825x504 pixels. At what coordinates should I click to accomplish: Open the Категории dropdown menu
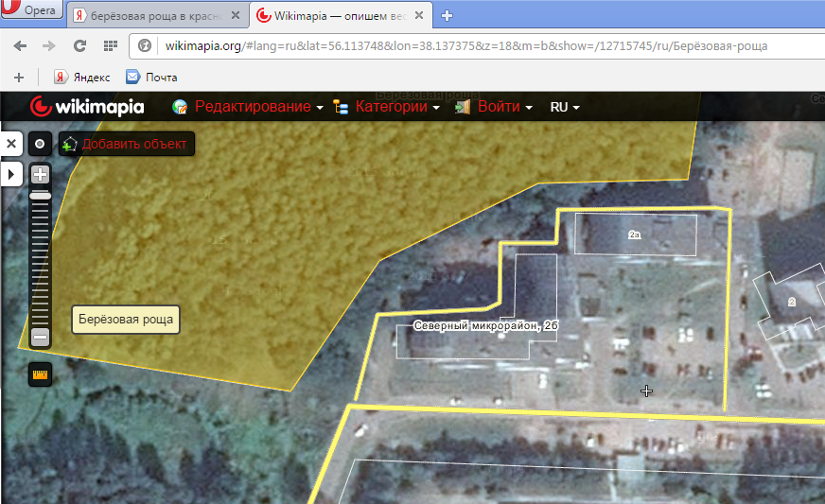click(397, 107)
